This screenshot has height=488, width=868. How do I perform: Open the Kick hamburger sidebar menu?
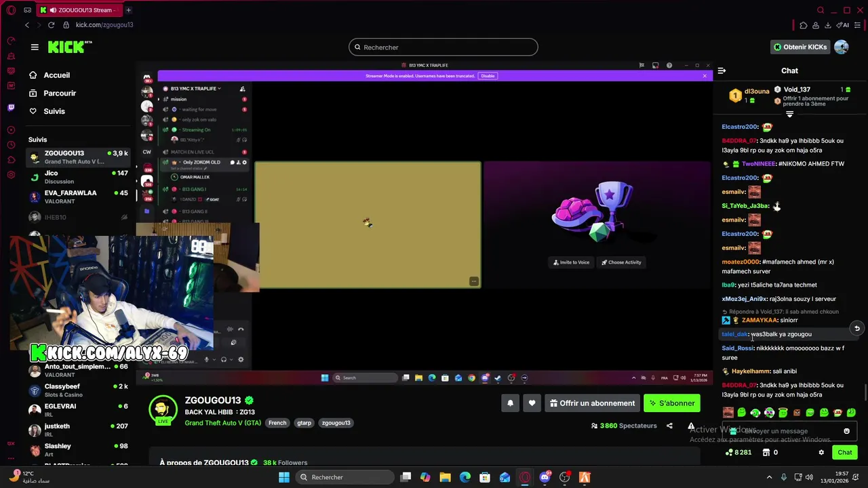(35, 47)
